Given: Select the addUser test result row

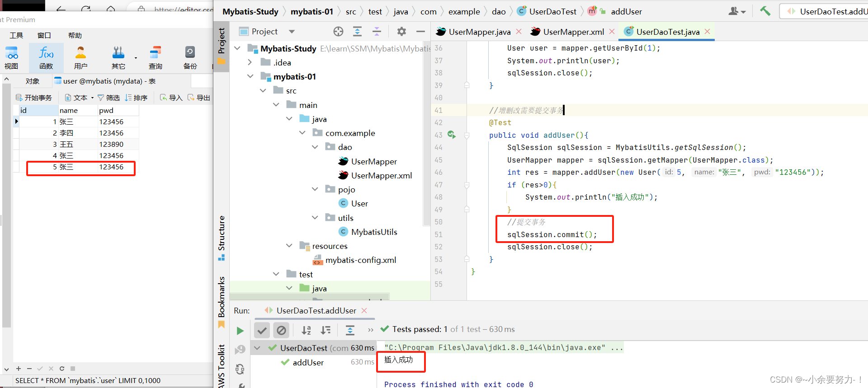Looking at the screenshot, I should pos(314,362).
